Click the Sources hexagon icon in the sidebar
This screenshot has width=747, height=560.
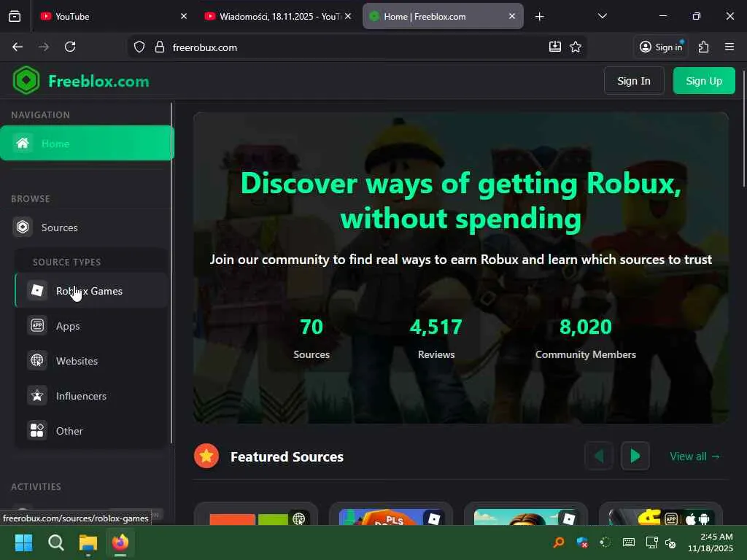(23, 227)
